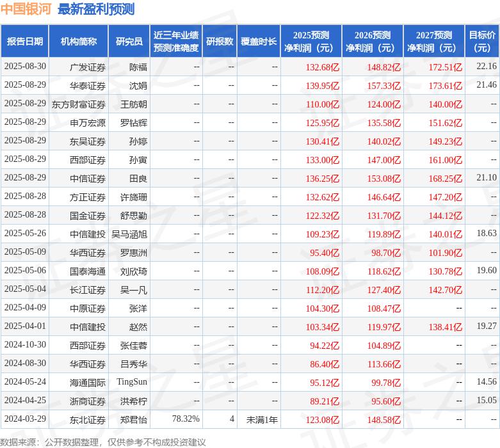Click the 中国银河 title text
The image size is (500, 448).
26,8
